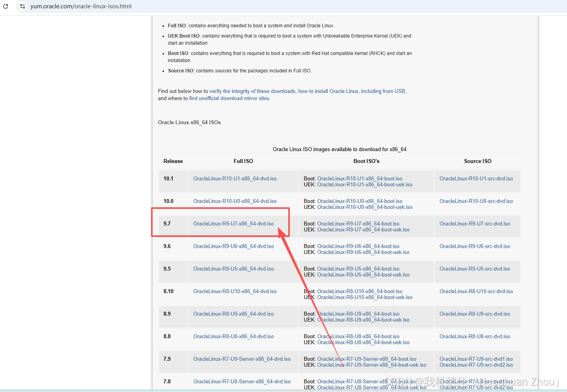This screenshot has height=392, width=567.
Task: Download OracleLinux-R7-U9-src-dvd1.iso
Action: (x=476, y=359)
